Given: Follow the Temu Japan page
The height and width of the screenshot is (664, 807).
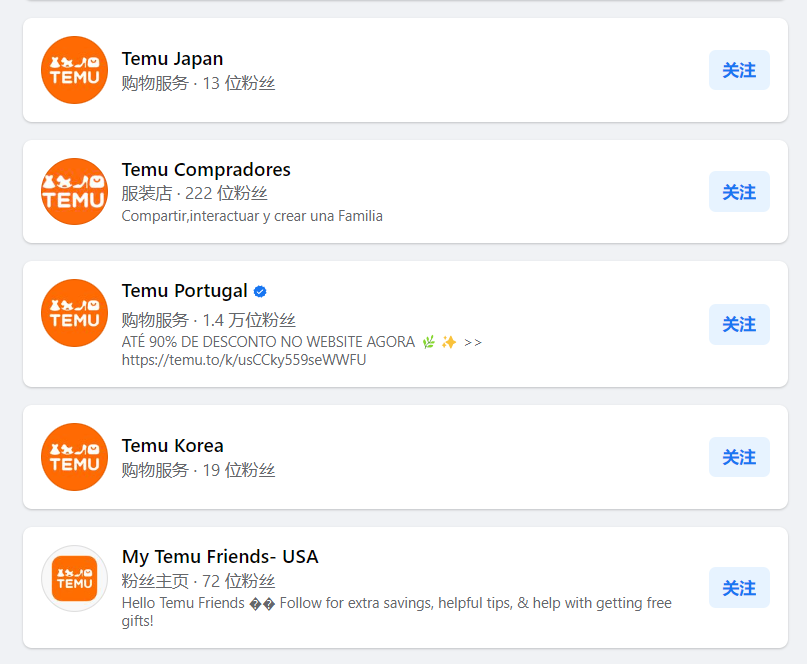Looking at the screenshot, I should click(x=739, y=70).
